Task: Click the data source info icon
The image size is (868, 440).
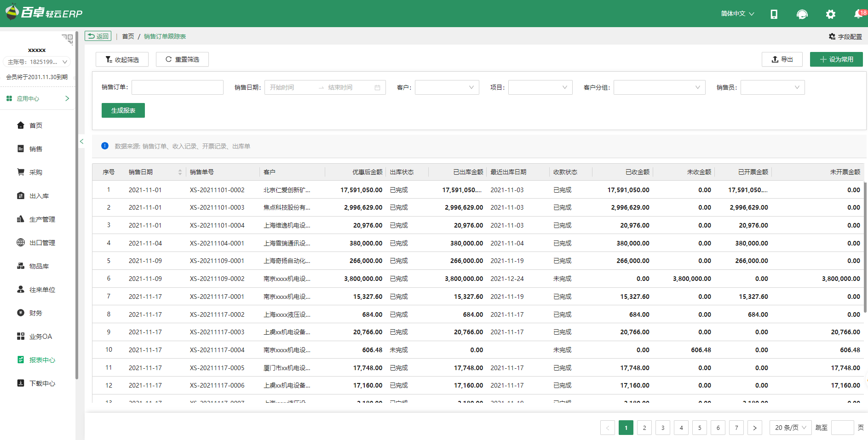Action: point(105,146)
